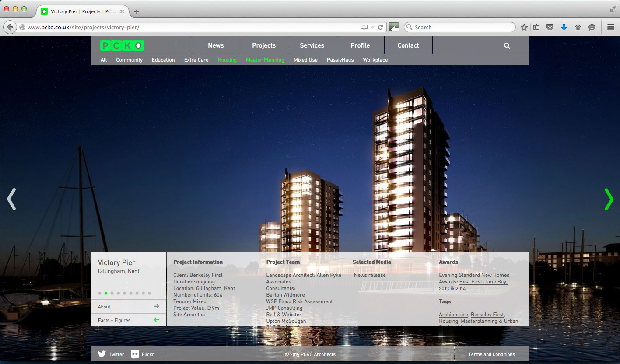Click the globe site identity icon
This screenshot has height=364, width=620.
(23, 28)
